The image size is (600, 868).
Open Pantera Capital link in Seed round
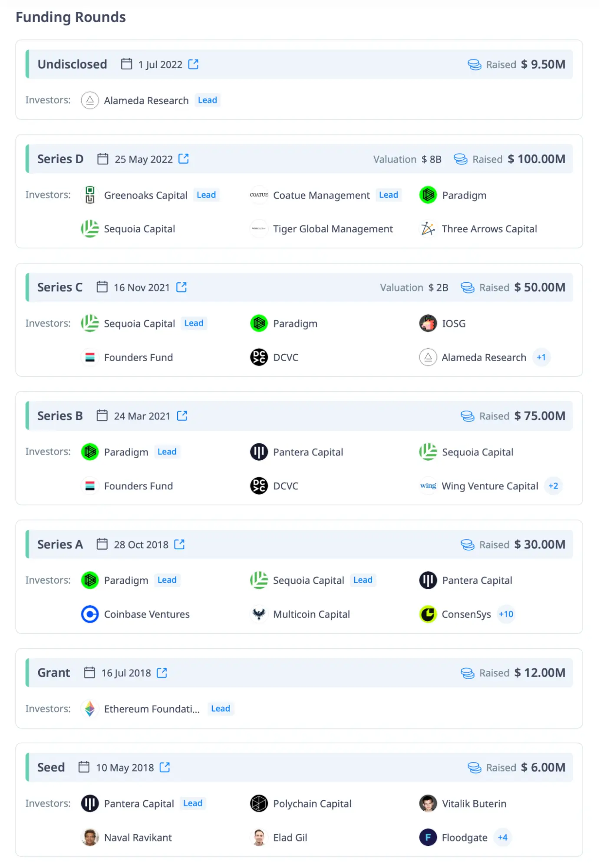tap(139, 804)
